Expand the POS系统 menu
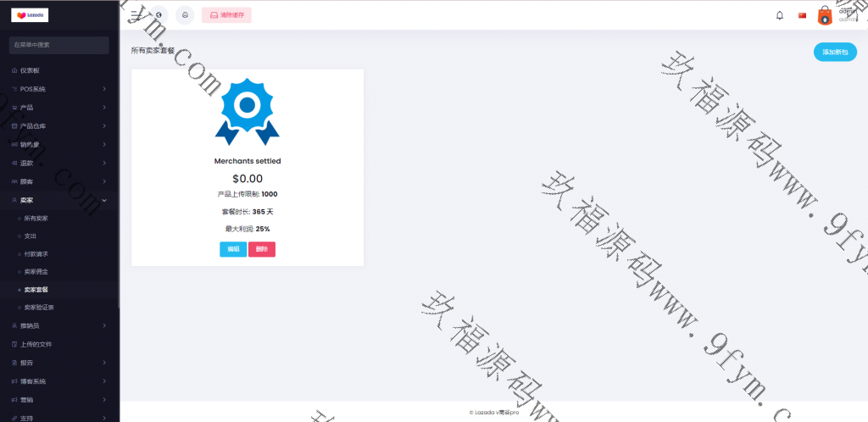 click(58, 89)
